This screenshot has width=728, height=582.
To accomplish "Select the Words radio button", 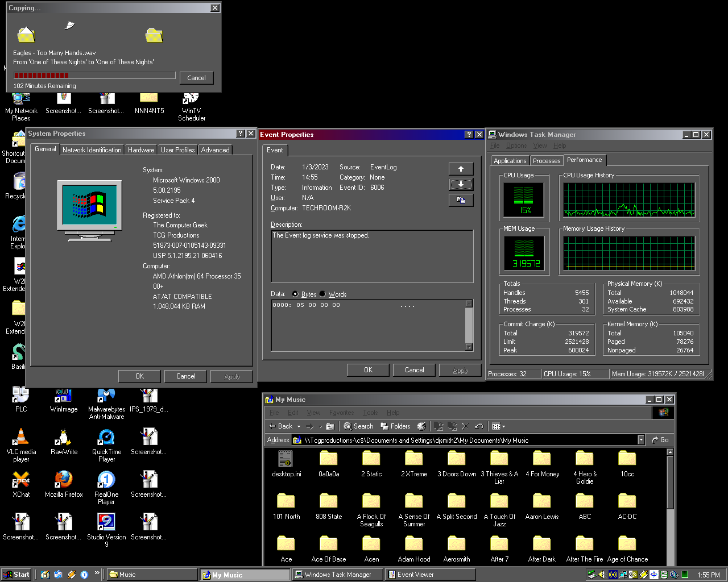I will [322, 294].
